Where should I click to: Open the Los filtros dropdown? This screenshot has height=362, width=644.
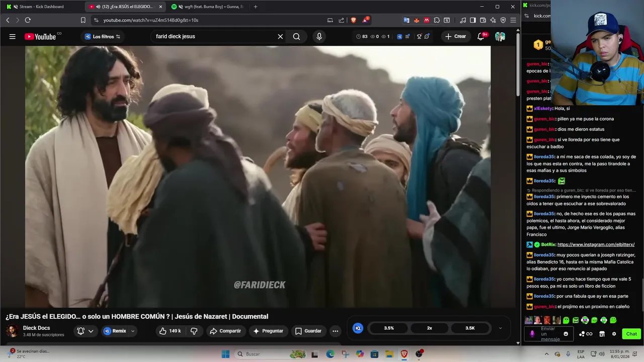pos(102,36)
